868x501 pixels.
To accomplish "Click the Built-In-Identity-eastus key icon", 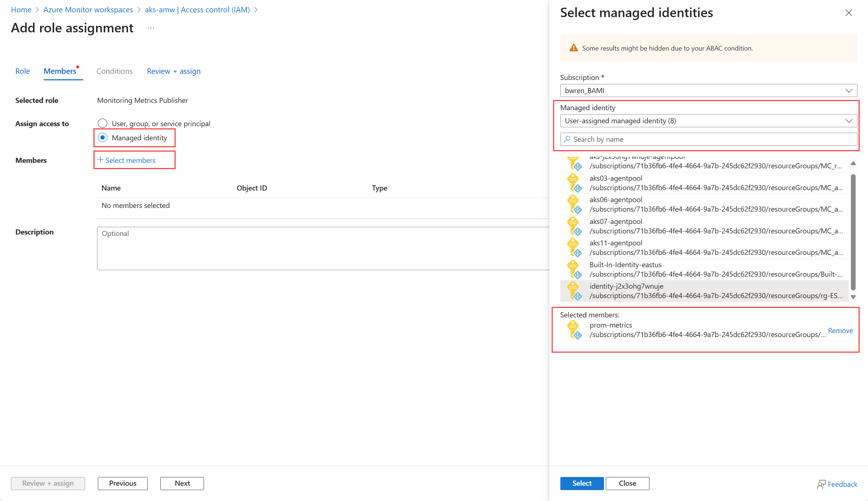I will coord(574,269).
